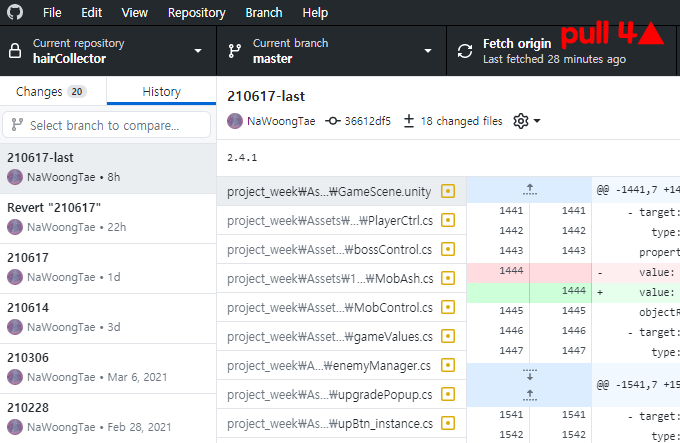Viewport: 680px width, 443px height.
Task: Select the Revert "210617" commit
Action: point(108,218)
